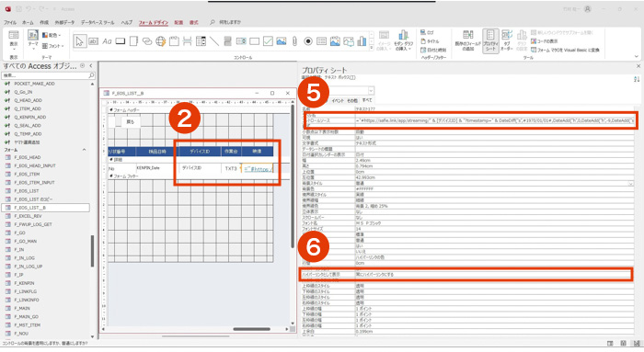The height and width of the screenshot is (352, 644).
Task: Open the フォント (Fonts) theme dropdown
Action: (x=53, y=46)
